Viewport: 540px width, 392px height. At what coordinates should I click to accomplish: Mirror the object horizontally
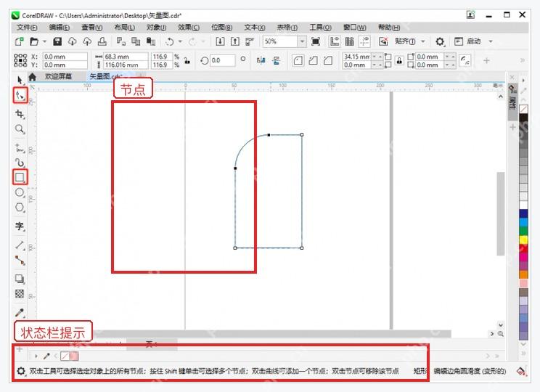click(x=261, y=61)
